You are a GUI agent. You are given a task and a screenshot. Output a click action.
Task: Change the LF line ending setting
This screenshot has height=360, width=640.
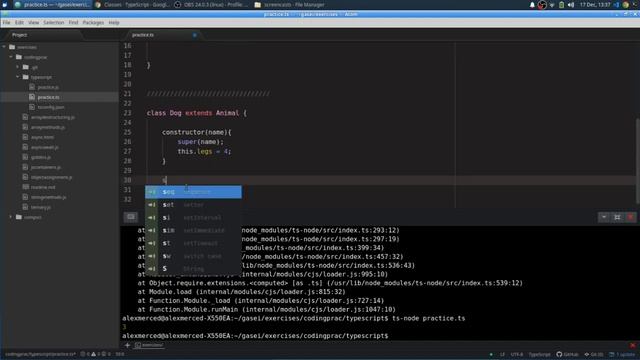pos(502,354)
